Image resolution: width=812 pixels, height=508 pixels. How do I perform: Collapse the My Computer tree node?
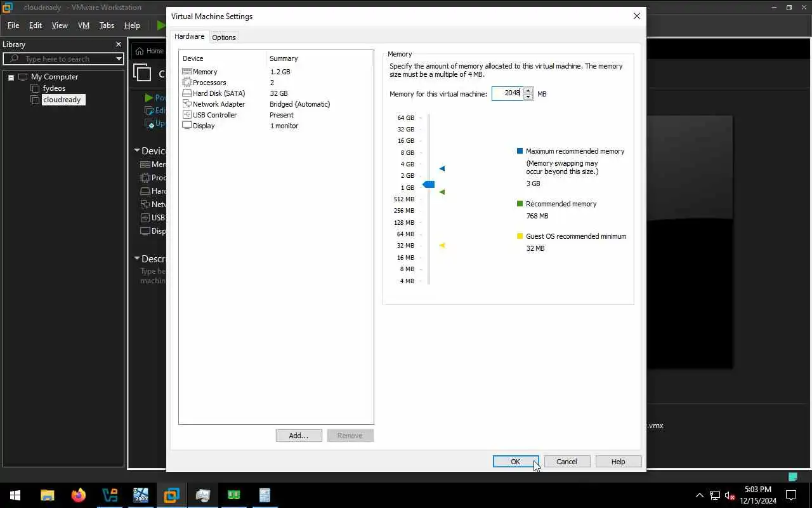coord(11,77)
